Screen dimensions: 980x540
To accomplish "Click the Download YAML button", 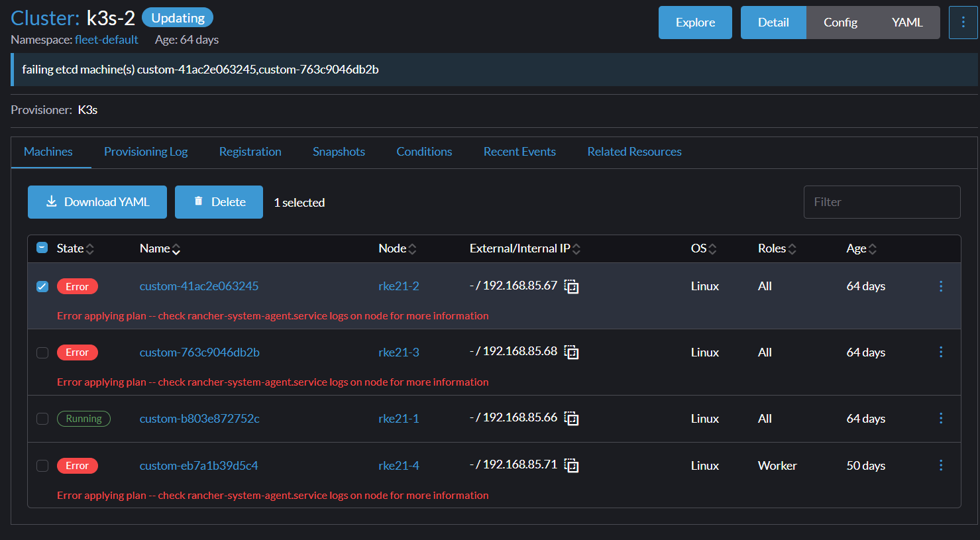I will 97,202.
